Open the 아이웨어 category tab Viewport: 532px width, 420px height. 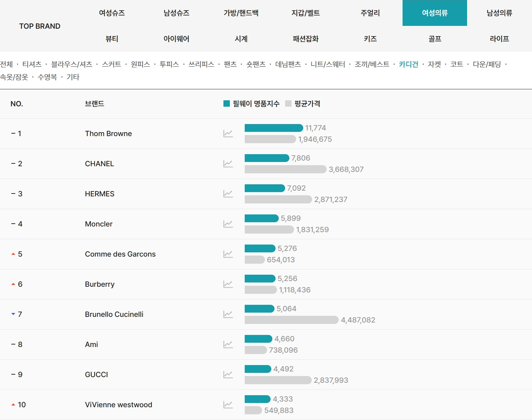pyautogui.click(x=176, y=39)
